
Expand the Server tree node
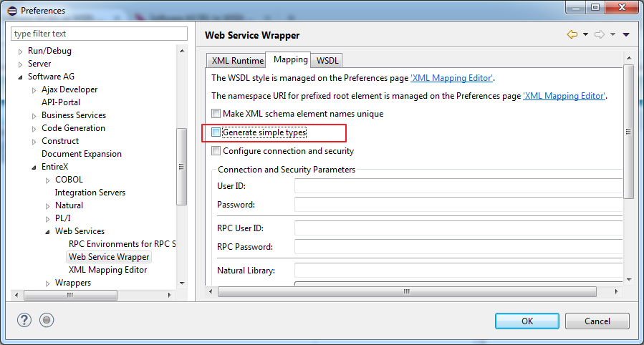point(20,64)
